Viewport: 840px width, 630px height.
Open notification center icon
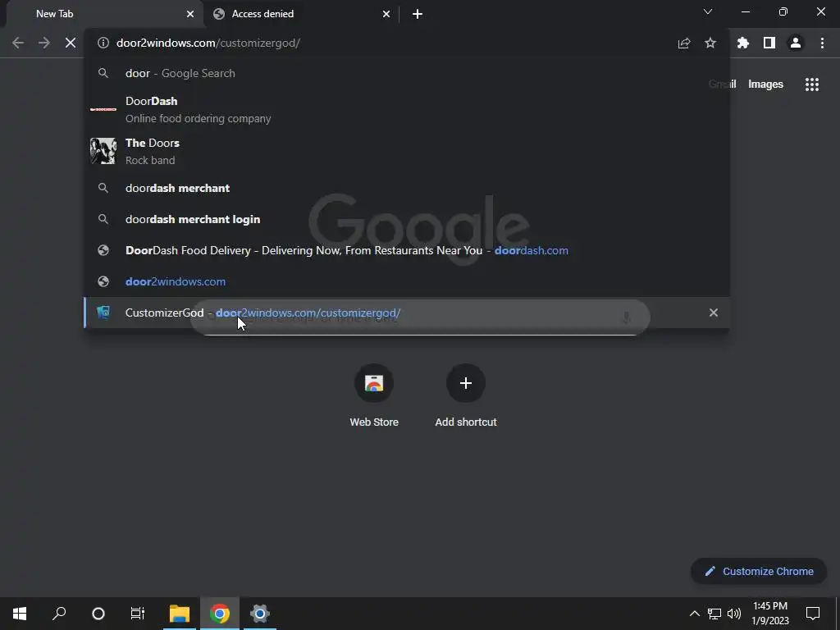(813, 614)
